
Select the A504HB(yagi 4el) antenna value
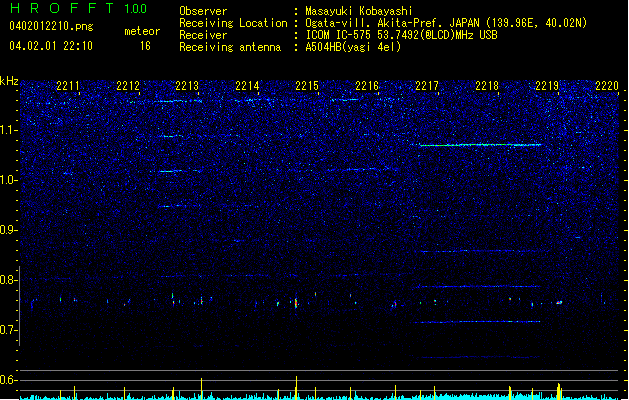353,47
